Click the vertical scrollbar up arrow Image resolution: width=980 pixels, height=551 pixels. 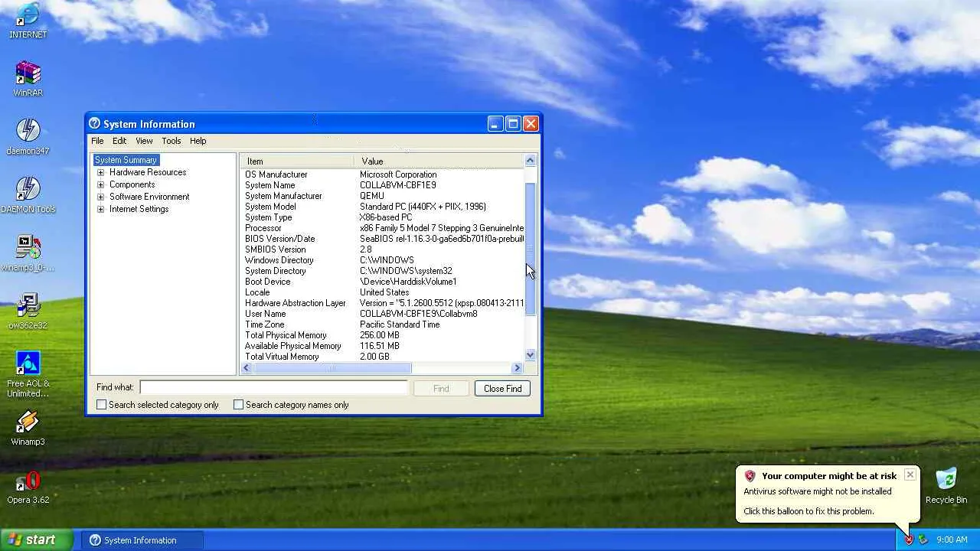coord(530,160)
